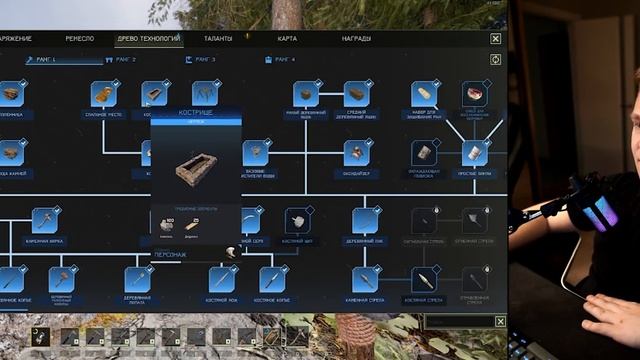The height and width of the screenshot is (360, 640).
Task: Select the Деревянная лопата shovel node
Action: 138,280
